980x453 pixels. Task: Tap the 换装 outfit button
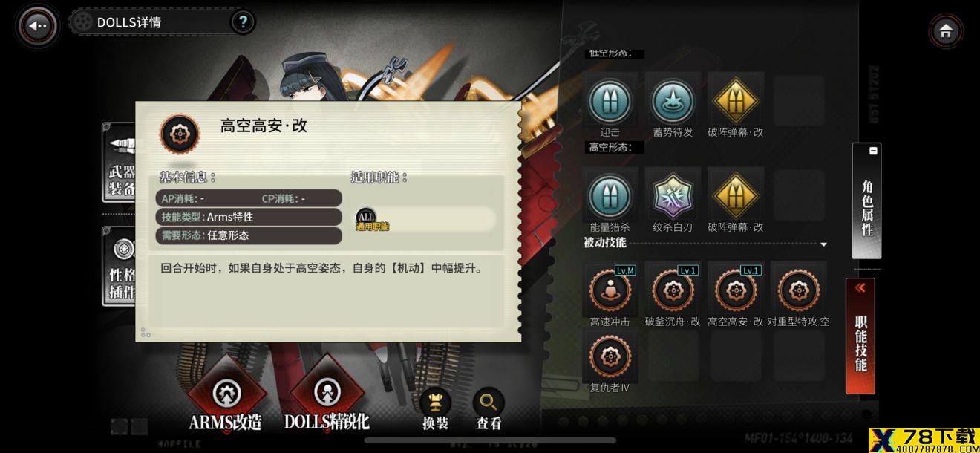[x=436, y=409]
